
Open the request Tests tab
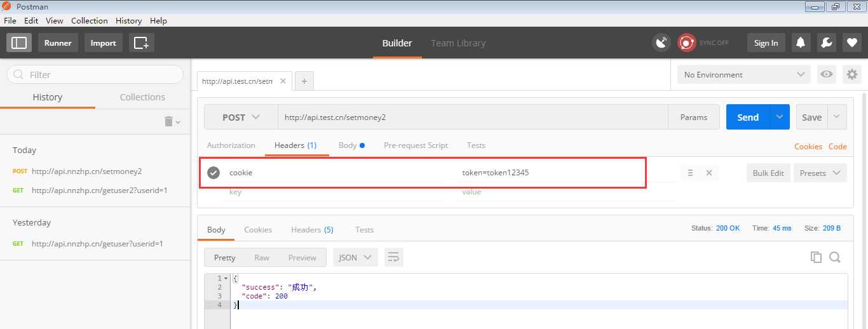476,145
